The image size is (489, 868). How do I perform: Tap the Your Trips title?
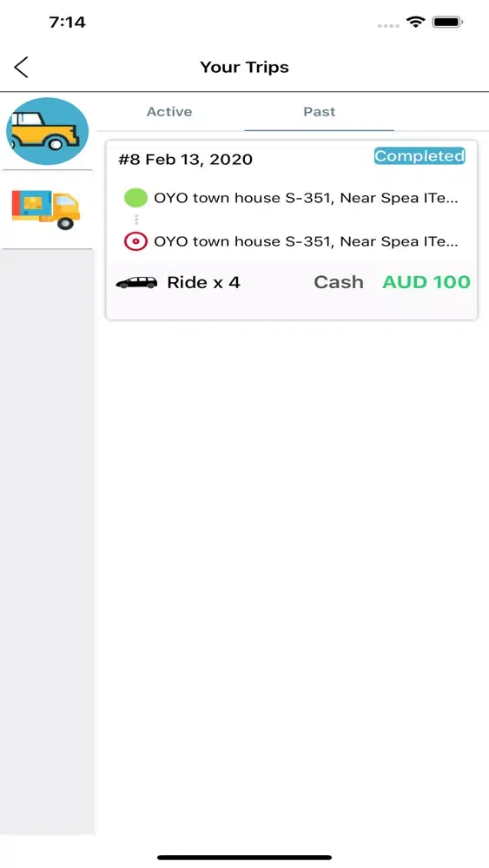(244, 67)
